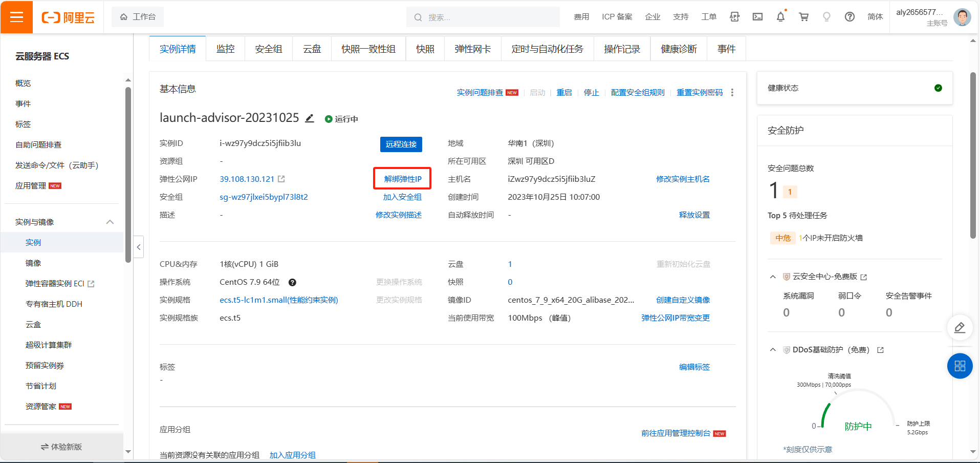980x463 pixels.
Task: Click the 加入安全组 link
Action: pyautogui.click(x=403, y=197)
